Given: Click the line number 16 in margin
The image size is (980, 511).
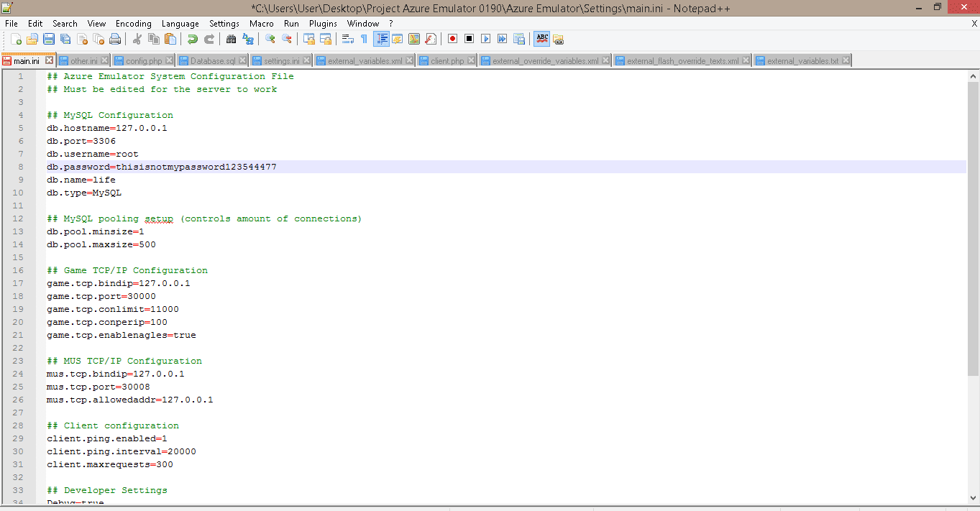Looking at the screenshot, I should tap(18, 270).
